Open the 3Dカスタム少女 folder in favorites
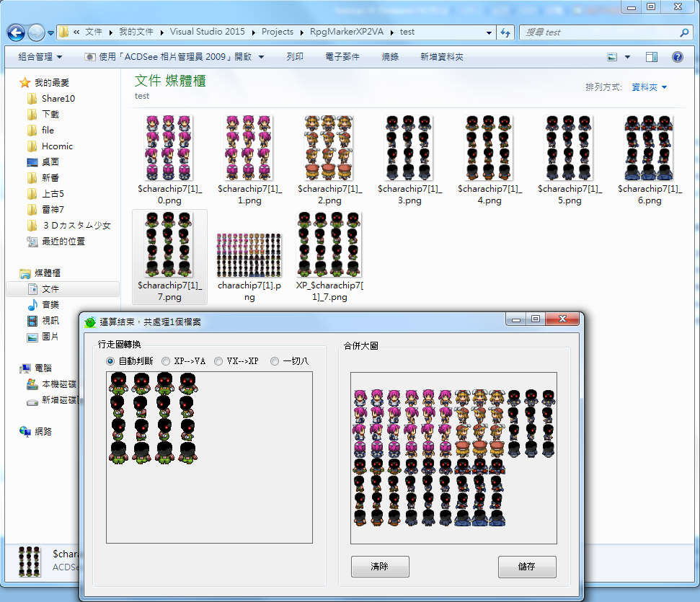 68,225
